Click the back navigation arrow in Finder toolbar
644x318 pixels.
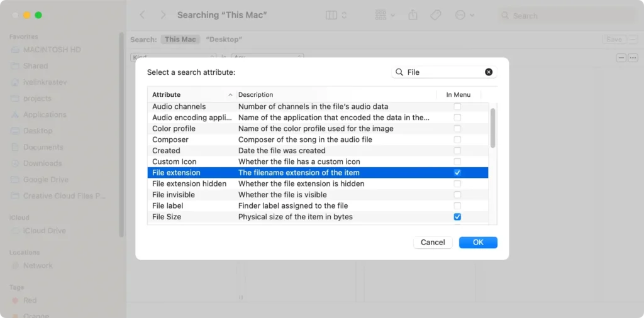(142, 15)
